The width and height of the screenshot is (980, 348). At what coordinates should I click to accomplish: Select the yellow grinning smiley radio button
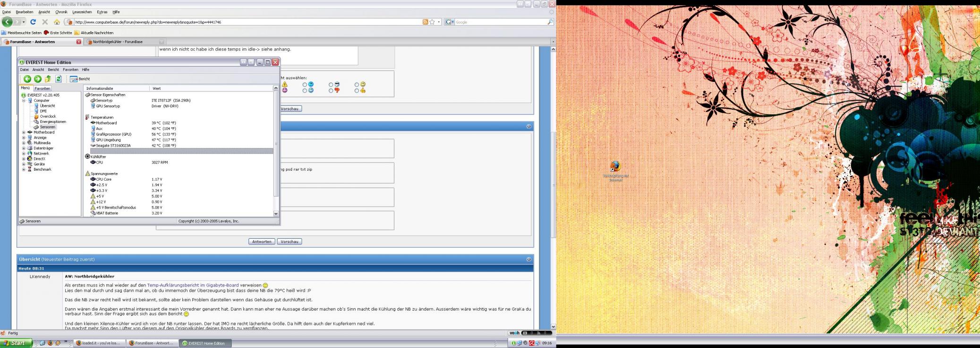357,85
